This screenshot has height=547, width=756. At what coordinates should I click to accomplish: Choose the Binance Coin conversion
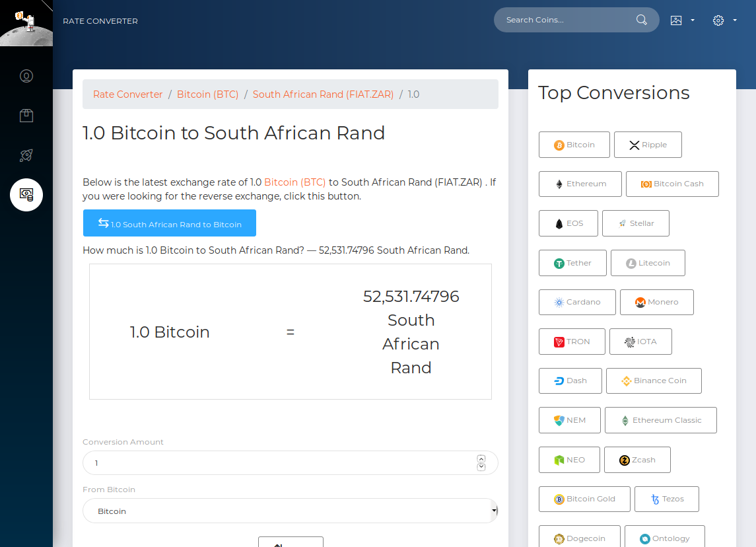pos(654,381)
